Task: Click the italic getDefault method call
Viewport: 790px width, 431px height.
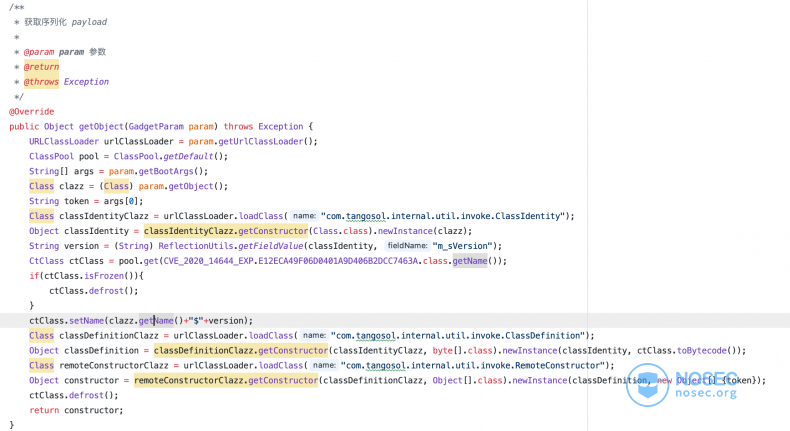Action: pos(189,156)
